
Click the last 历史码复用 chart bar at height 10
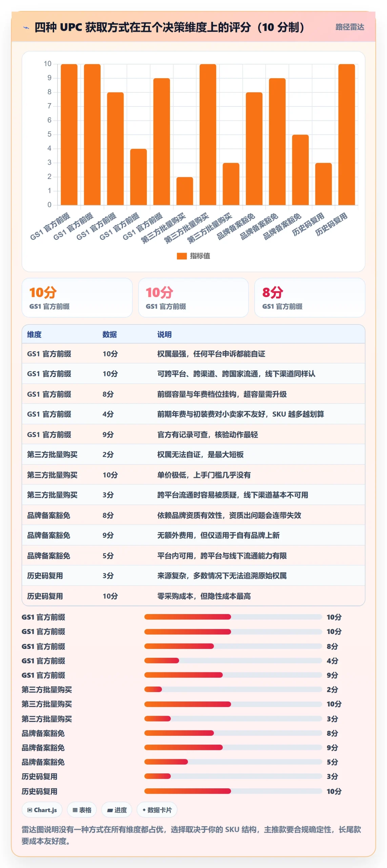click(x=347, y=134)
